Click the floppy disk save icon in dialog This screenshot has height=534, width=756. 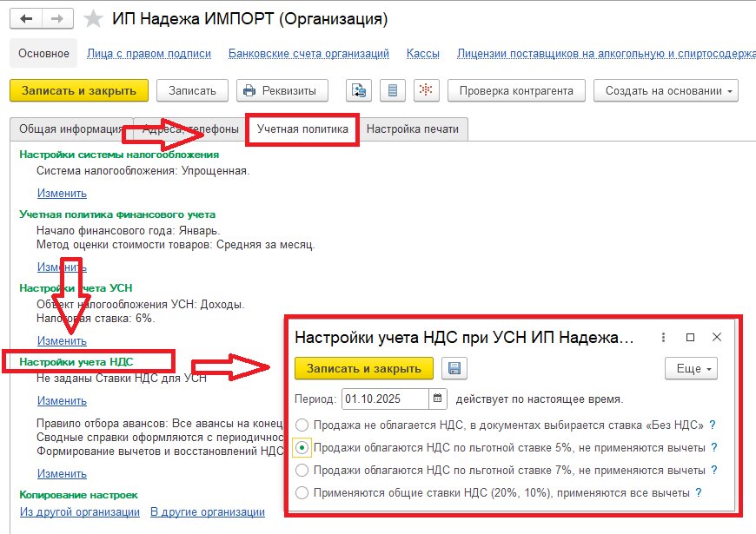(454, 368)
